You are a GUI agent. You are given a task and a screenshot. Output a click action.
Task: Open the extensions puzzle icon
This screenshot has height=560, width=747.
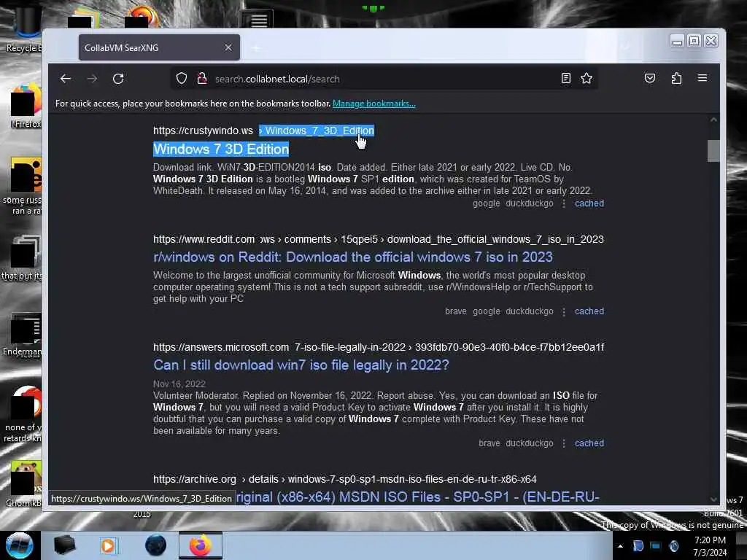click(x=676, y=78)
